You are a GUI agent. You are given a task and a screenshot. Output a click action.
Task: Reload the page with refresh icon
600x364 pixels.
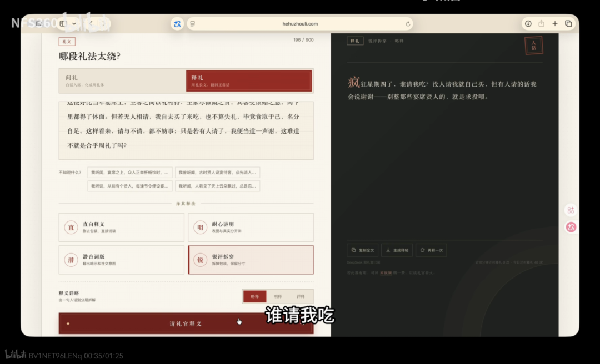(x=408, y=24)
